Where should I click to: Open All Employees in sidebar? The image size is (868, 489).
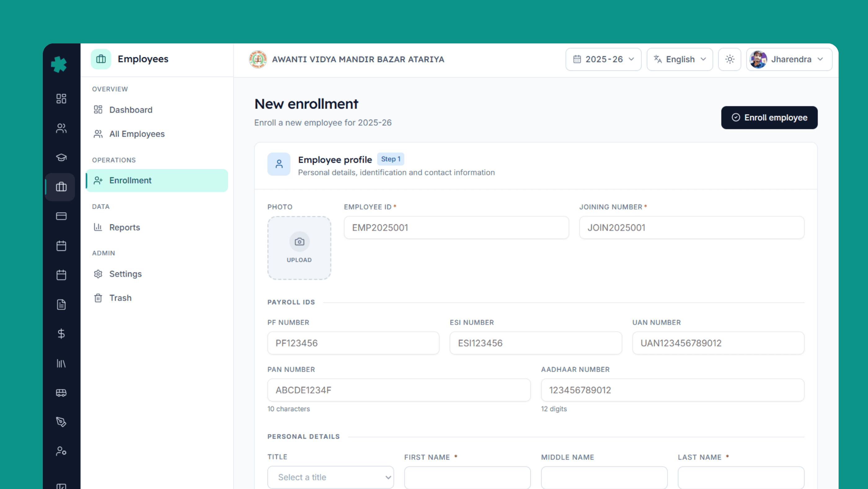coord(157,134)
